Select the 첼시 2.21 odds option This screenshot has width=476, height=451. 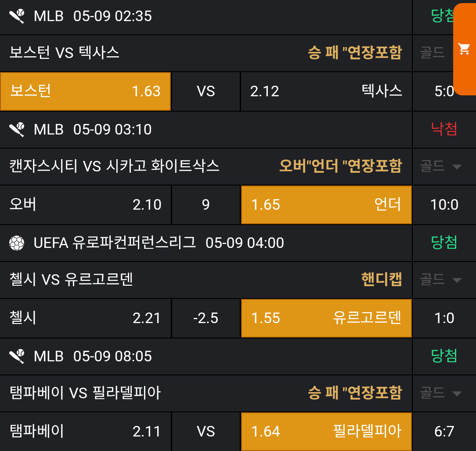point(85,318)
